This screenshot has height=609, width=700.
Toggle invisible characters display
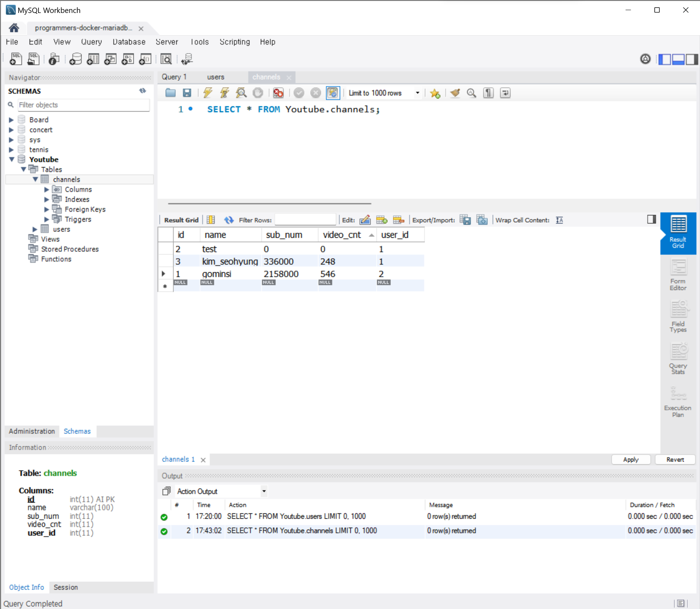click(x=489, y=93)
